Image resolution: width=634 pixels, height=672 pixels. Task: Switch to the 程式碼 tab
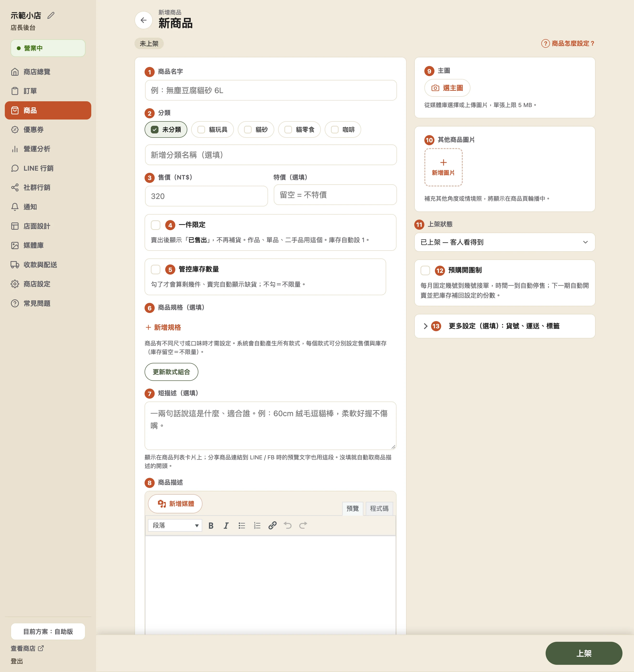[x=379, y=509]
